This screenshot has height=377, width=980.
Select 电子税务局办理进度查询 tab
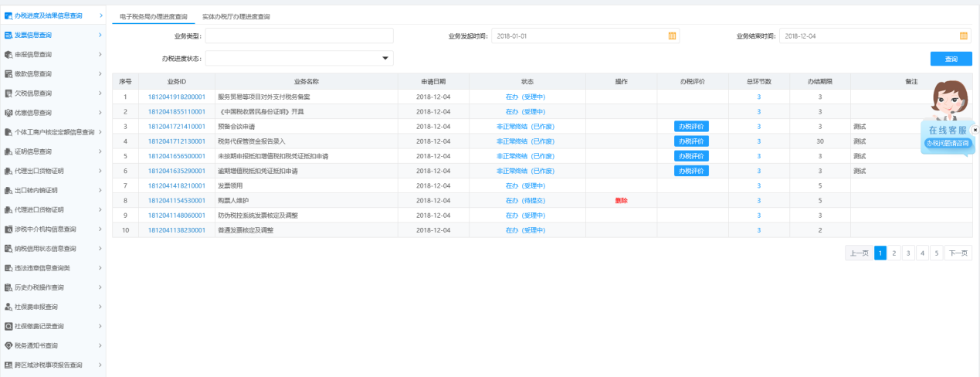click(153, 16)
